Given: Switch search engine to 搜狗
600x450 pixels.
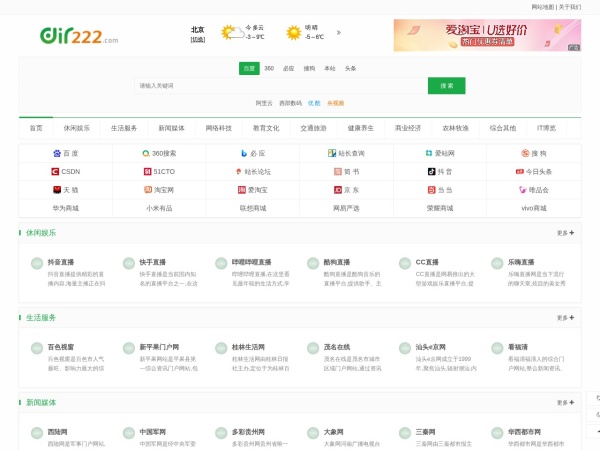Looking at the screenshot, I should coord(309,68).
